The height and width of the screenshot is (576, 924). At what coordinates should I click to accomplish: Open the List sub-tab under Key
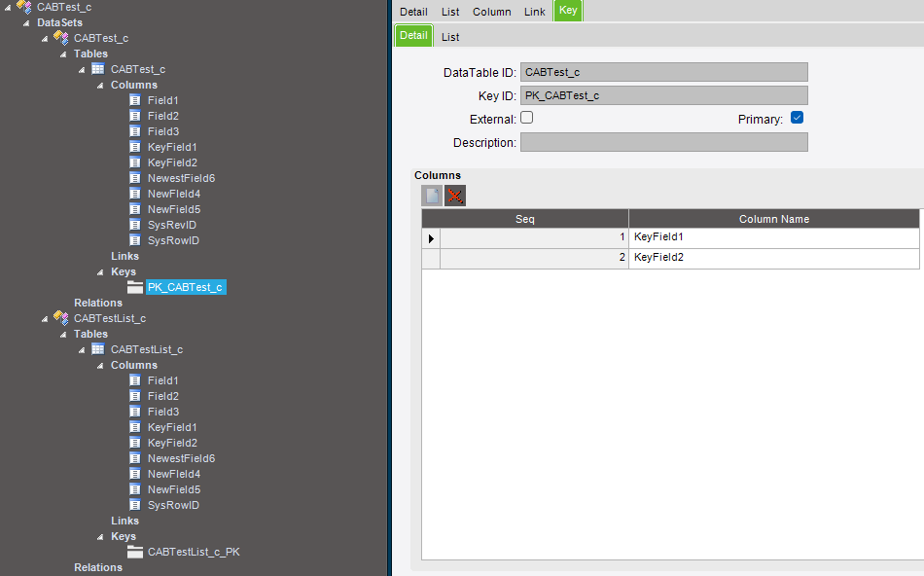[x=450, y=37]
